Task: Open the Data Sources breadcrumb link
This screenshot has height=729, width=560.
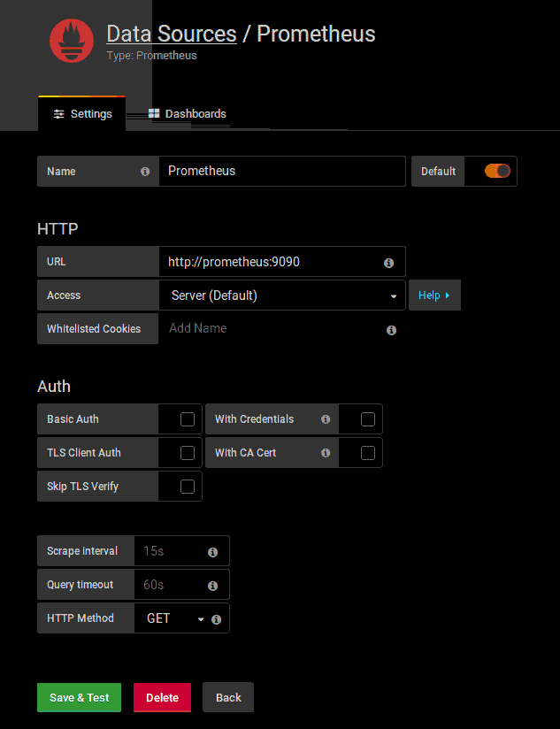Action: click(171, 34)
